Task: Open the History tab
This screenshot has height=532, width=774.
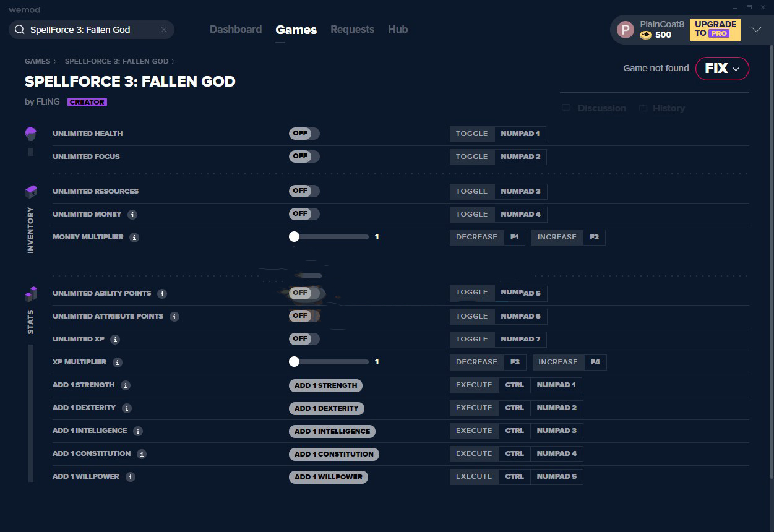Action: point(661,108)
